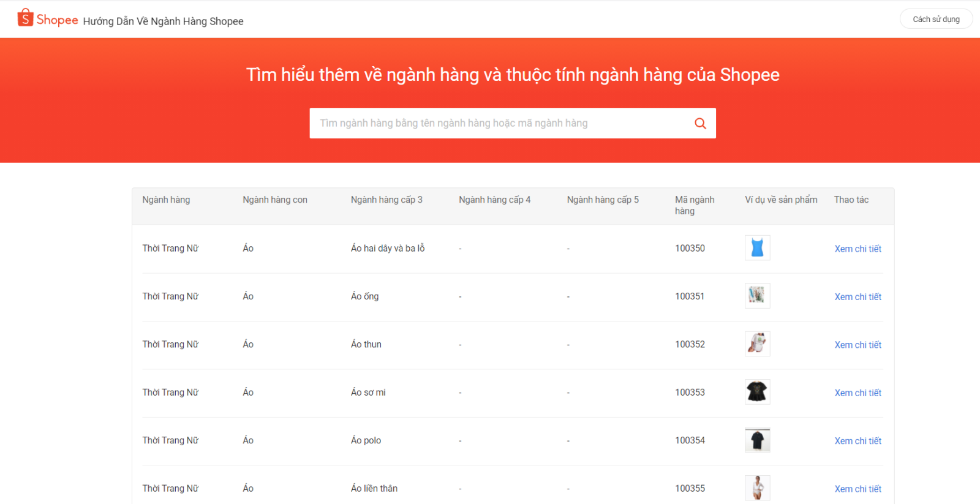Click Xem chi tiết for code 100352
The width and height of the screenshot is (980, 504).
click(x=858, y=345)
